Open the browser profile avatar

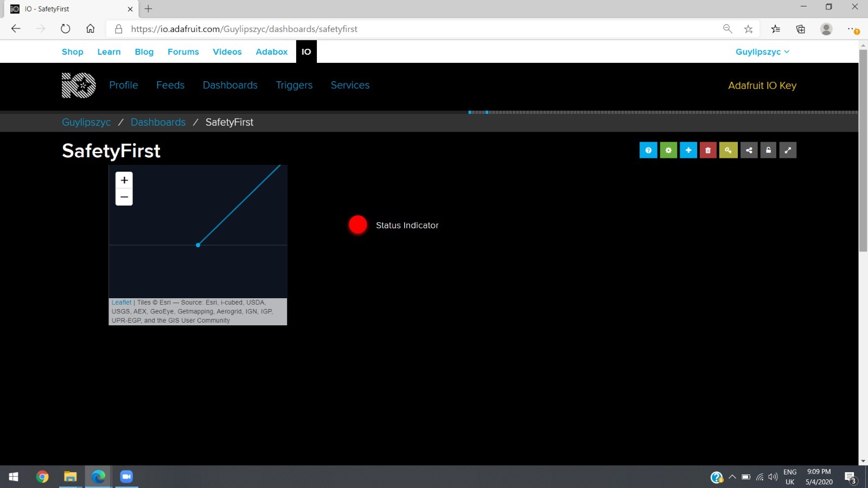[x=826, y=29]
